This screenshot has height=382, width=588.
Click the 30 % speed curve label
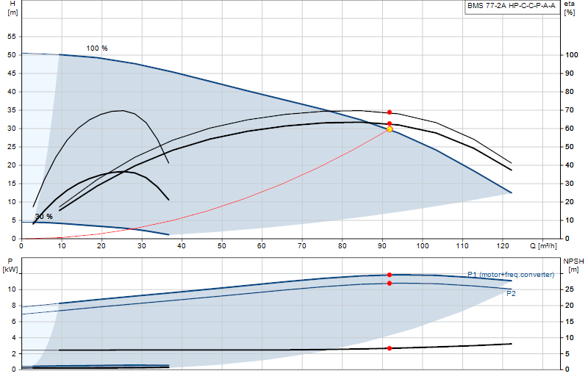(x=44, y=216)
